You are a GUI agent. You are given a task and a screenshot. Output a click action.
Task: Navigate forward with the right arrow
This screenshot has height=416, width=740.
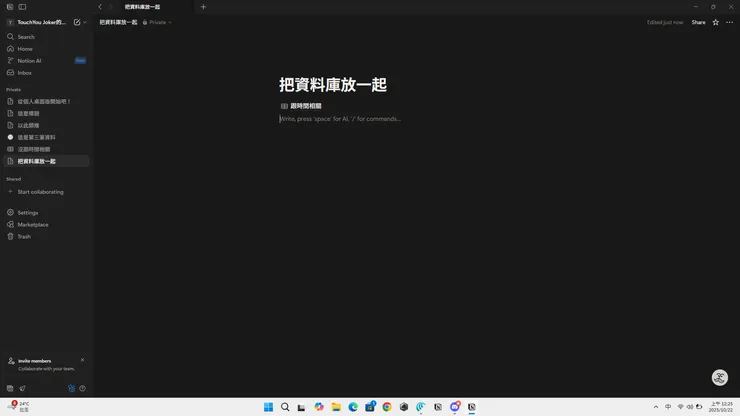click(x=111, y=7)
